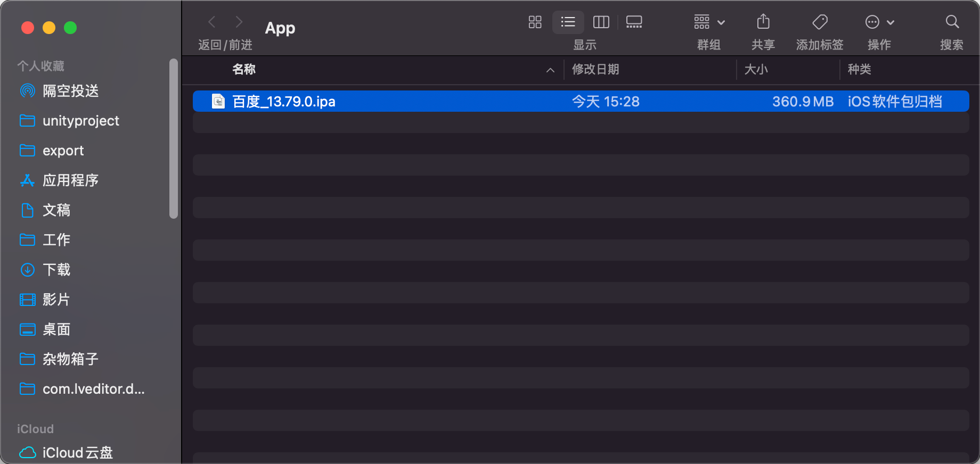Click the desktop icon beside 桌面
Viewport: 980px width, 464px height.
tap(28, 329)
